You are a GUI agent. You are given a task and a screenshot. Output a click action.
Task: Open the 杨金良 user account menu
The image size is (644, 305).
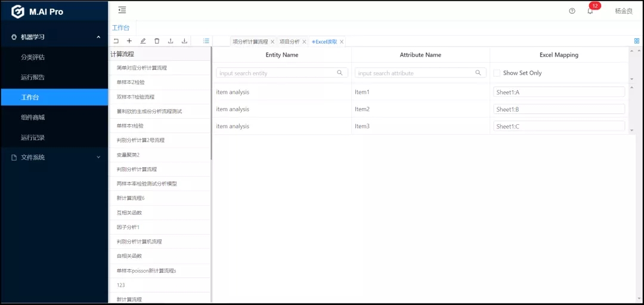(x=623, y=11)
